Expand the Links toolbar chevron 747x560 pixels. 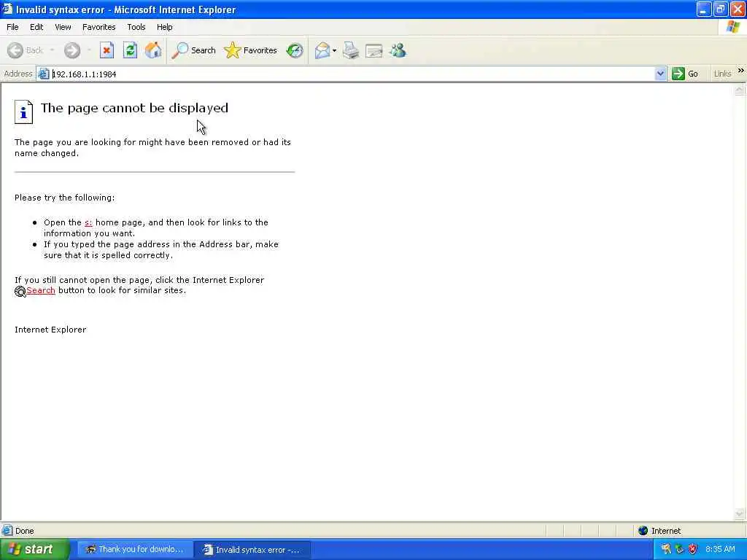pyautogui.click(x=741, y=71)
